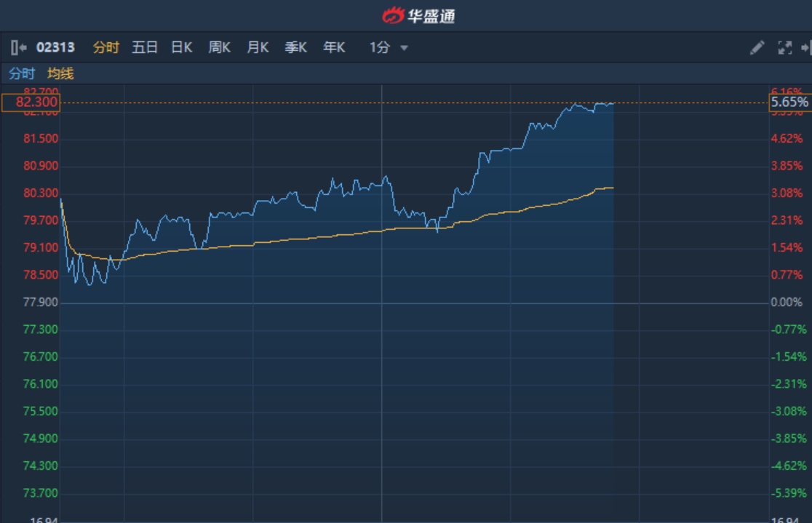
Task: Collapse the left panel arrow icon
Action: click(x=18, y=47)
